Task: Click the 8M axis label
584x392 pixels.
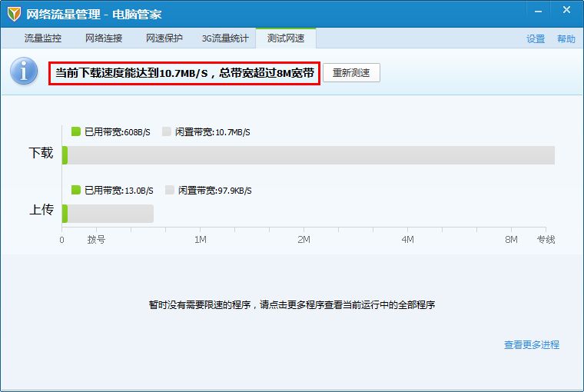Action: 511,240
